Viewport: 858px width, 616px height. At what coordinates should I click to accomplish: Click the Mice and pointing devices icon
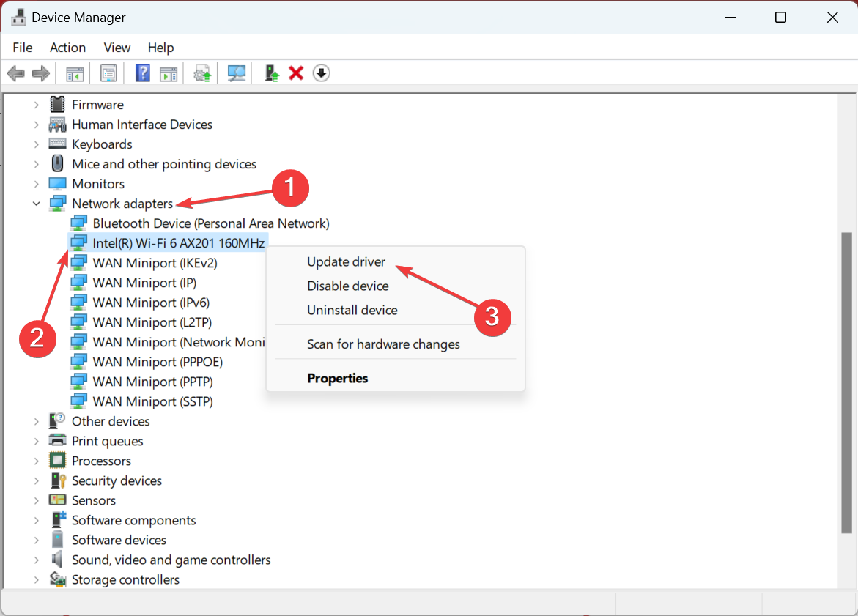click(57, 163)
